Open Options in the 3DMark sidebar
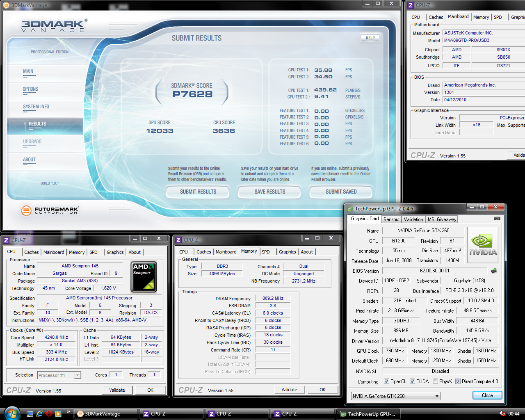The height and width of the screenshot is (420, 525). [x=30, y=89]
